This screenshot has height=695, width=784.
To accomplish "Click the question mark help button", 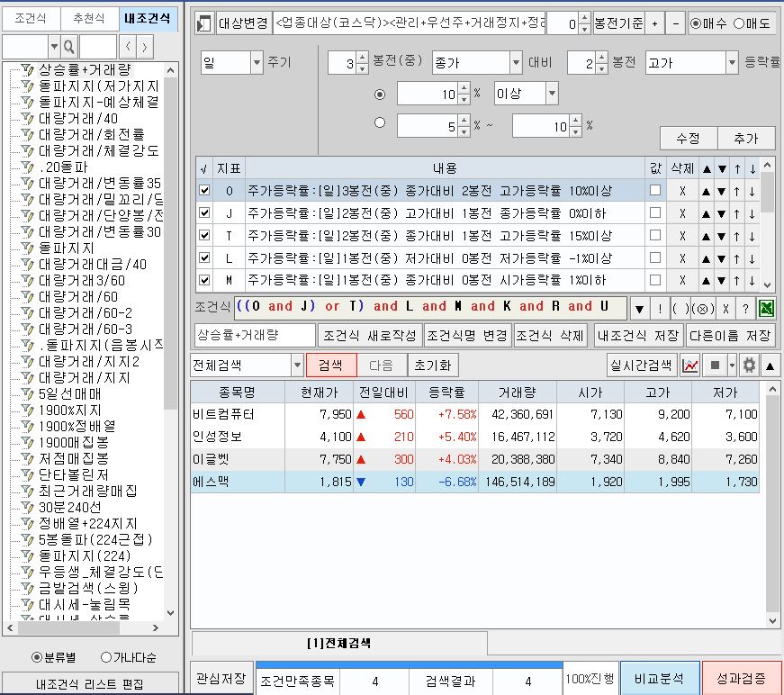I will 745,308.
